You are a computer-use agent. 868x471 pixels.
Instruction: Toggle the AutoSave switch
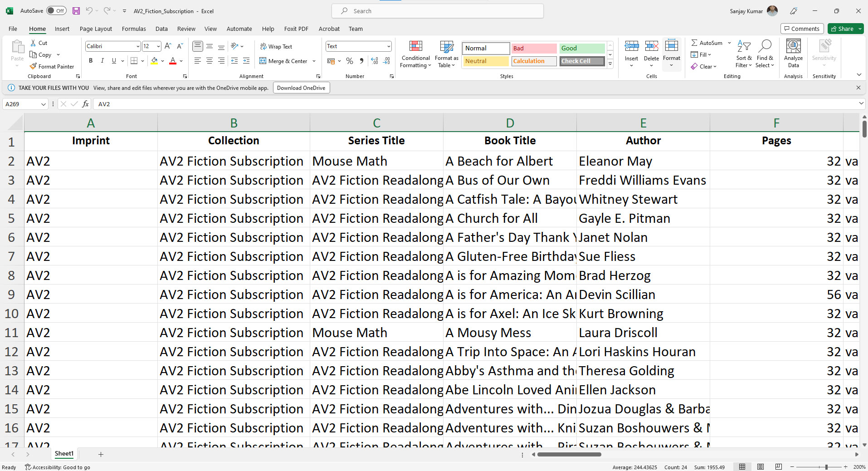[56, 11]
